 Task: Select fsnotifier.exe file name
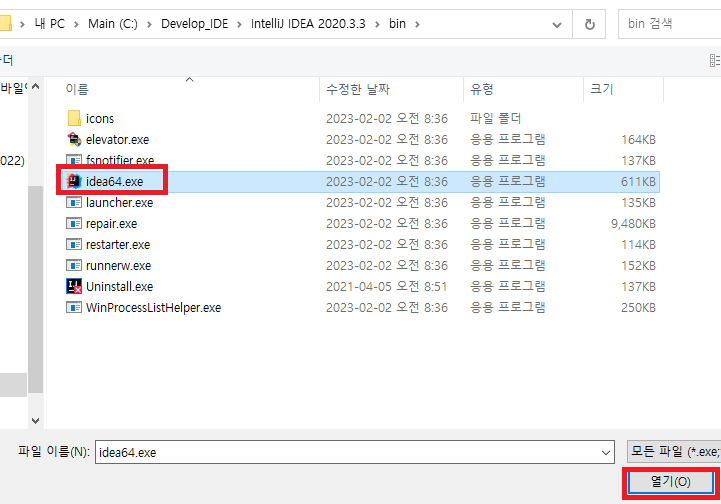click(x=120, y=160)
